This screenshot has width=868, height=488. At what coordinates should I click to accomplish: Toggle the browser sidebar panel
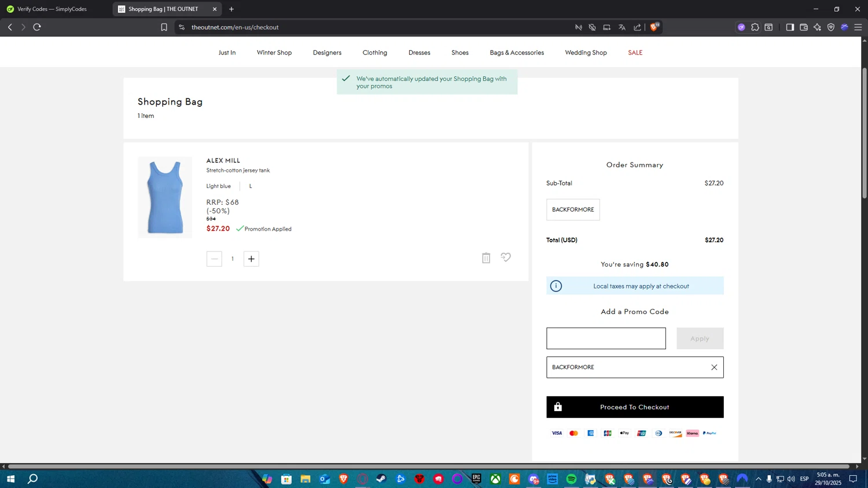(790, 27)
